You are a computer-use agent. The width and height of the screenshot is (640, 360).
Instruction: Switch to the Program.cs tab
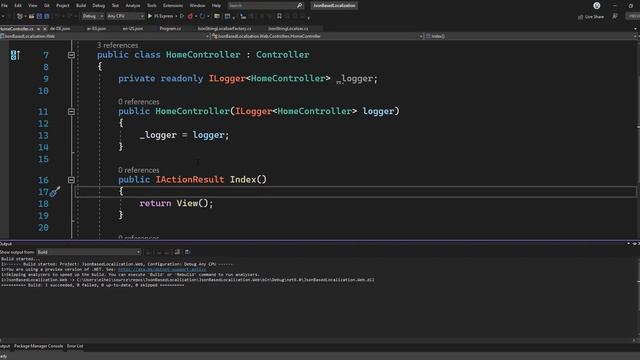tap(170, 29)
